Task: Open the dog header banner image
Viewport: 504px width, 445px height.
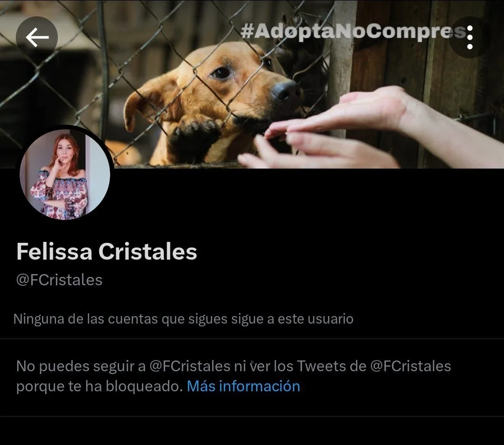Action: click(x=252, y=84)
